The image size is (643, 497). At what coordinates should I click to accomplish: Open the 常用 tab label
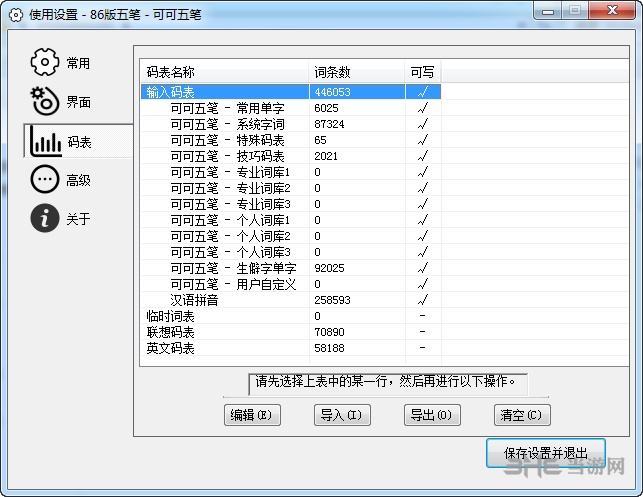(78, 63)
